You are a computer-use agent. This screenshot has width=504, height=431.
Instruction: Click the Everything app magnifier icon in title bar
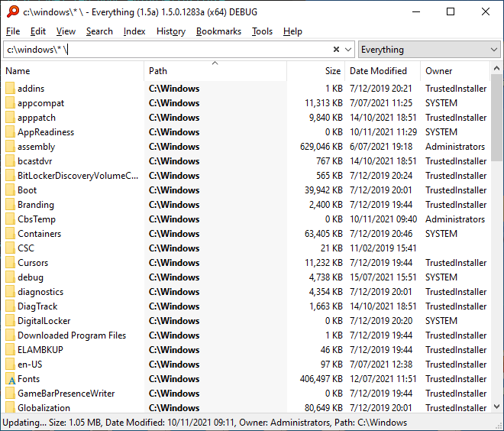click(13, 11)
